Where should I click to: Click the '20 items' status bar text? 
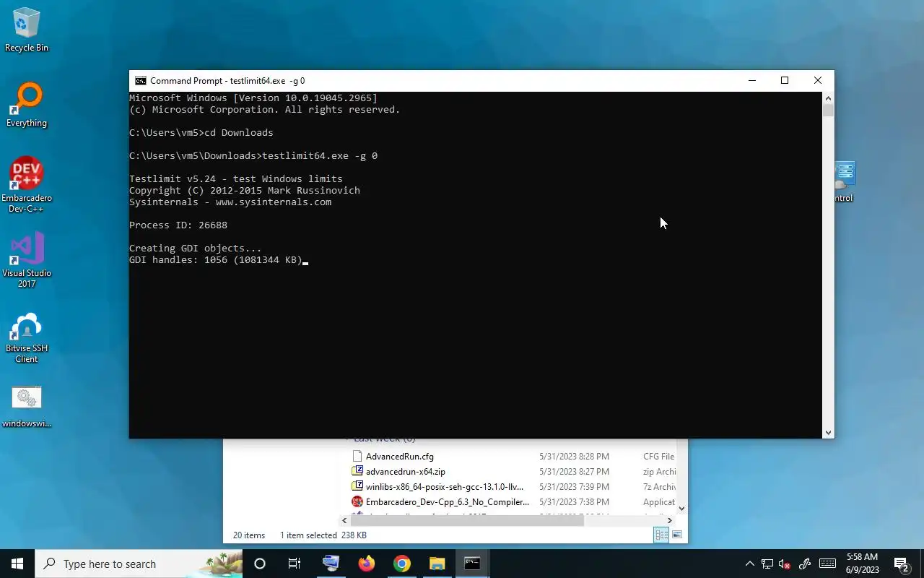[249, 535]
